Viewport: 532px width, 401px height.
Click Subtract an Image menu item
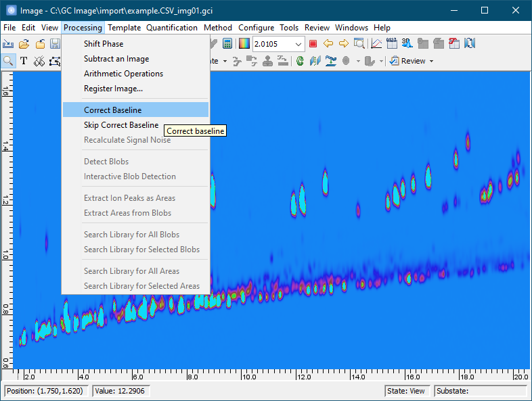[x=116, y=59]
